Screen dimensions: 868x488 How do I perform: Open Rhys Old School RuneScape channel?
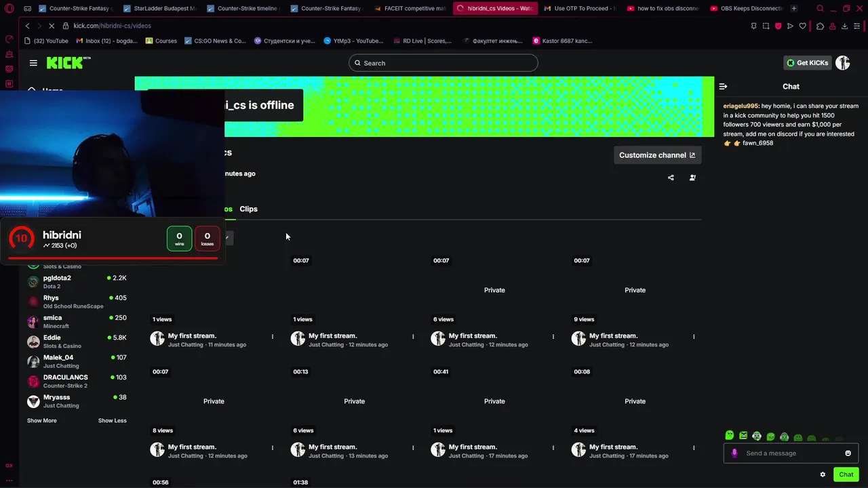pos(77,302)
